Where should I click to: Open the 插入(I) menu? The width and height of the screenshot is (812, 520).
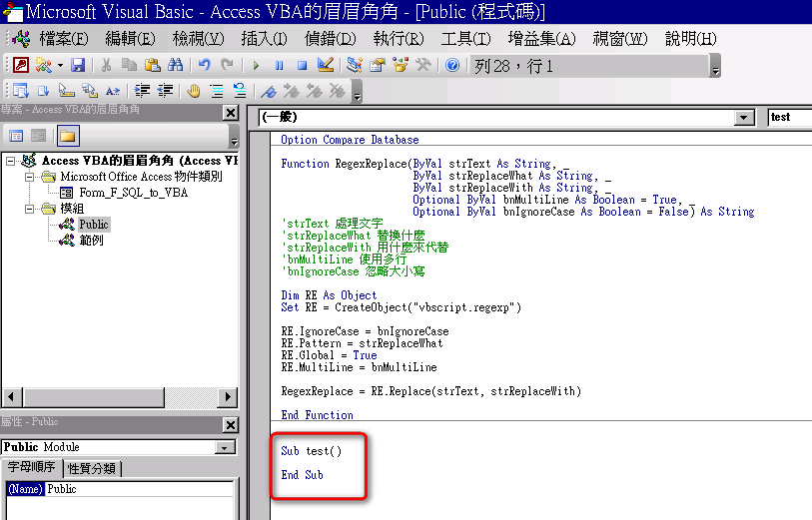pos(264,39)
